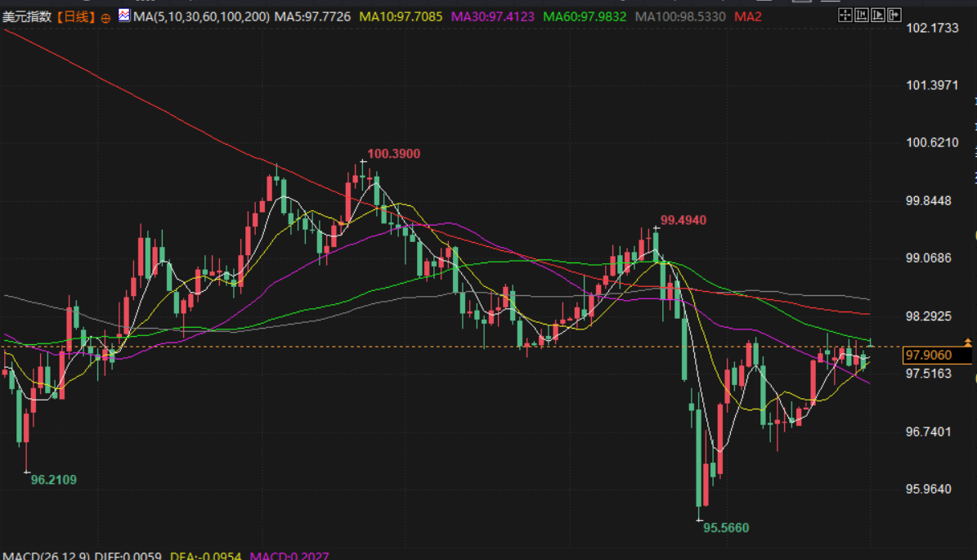Image resolution: width=977 pixels, height=560 pixels.
Task: Click the red MA2 label
Action: [x=748, y=17]
